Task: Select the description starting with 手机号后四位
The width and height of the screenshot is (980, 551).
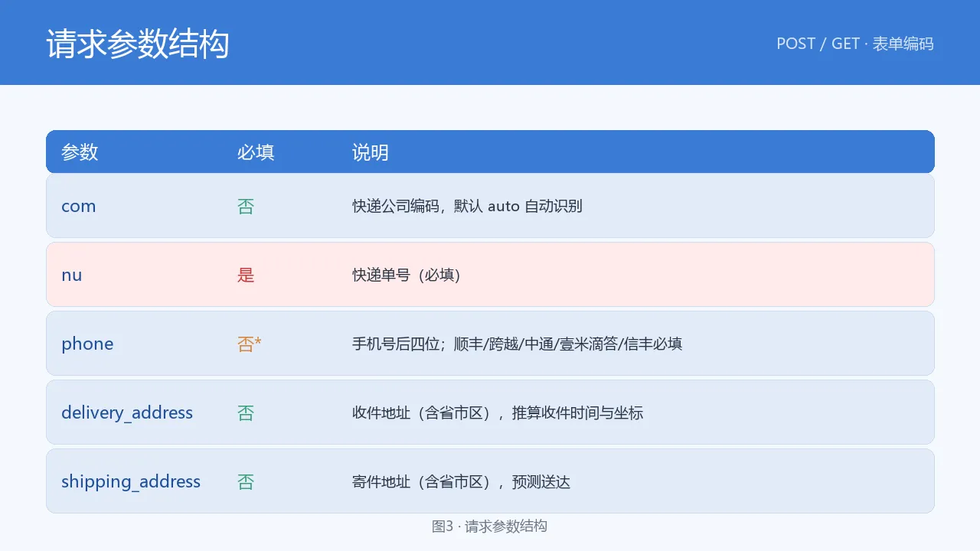Action: 518,344
